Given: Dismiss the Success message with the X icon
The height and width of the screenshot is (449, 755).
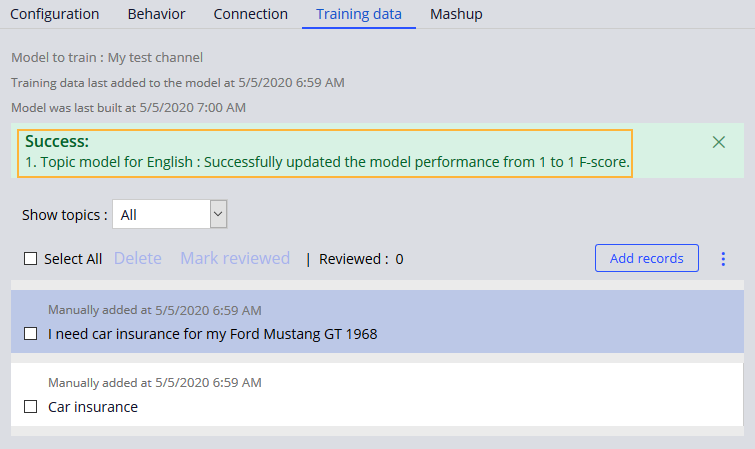Looking at the screenshot, I should point(718,142).
